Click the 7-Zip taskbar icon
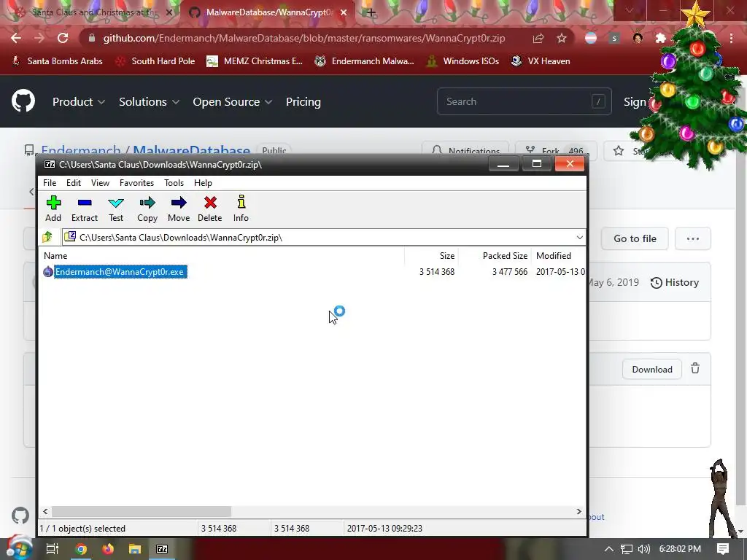Viewport: 747px width, 560px height. click(x=162, y=549)
